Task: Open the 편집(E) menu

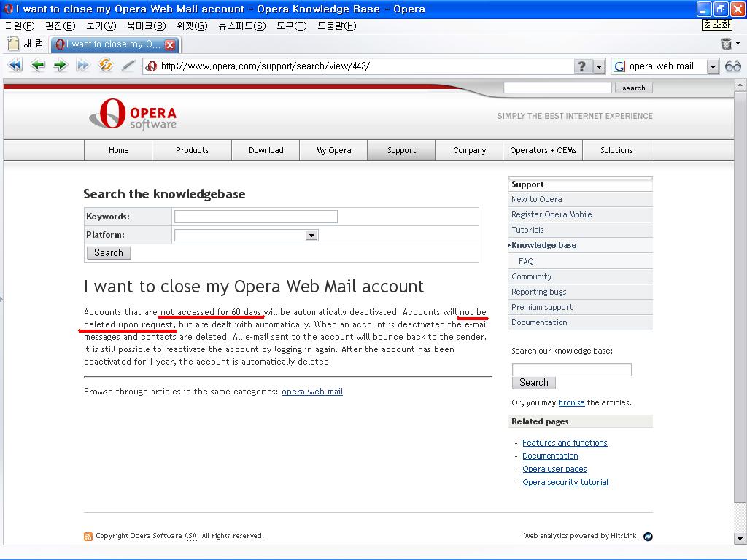Action: [x=61, y=26]
